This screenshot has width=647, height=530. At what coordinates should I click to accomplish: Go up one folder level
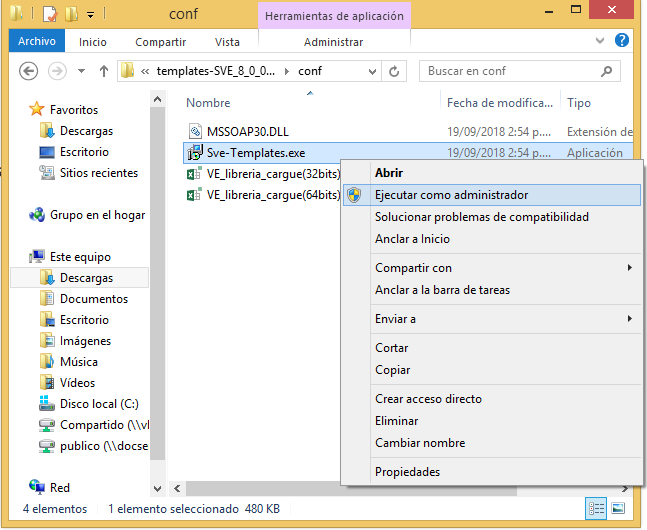[104, 71]
